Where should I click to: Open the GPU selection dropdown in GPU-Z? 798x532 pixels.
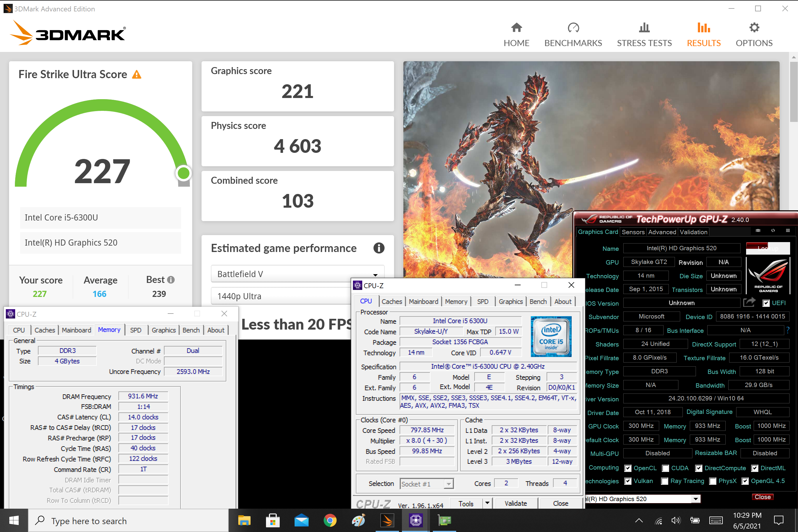pyautogui.click(x=643, y=499)
